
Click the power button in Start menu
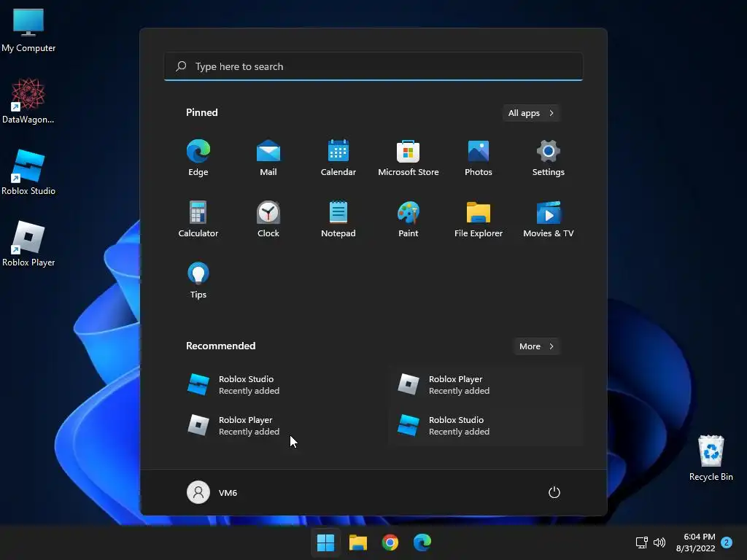point(554,492)
